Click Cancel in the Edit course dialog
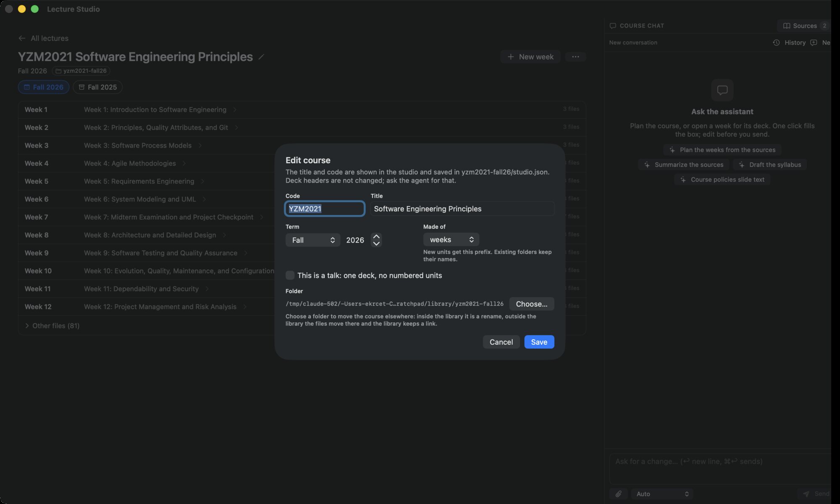This screenshot has width=840, height=504. (501, 342)
